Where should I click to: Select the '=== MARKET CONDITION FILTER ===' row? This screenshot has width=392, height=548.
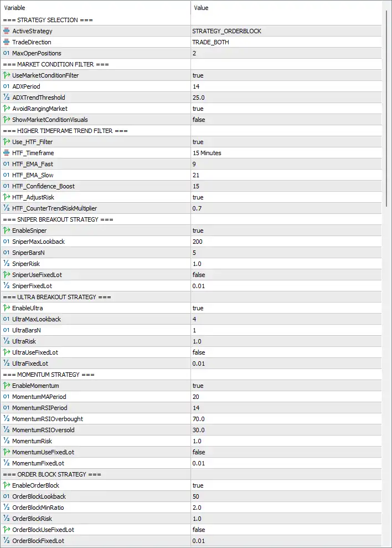click(191, 64)
